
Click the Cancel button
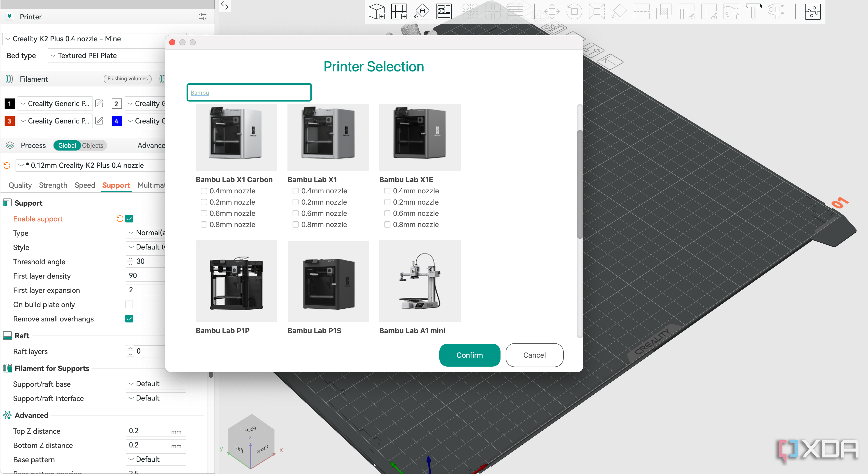534,355
